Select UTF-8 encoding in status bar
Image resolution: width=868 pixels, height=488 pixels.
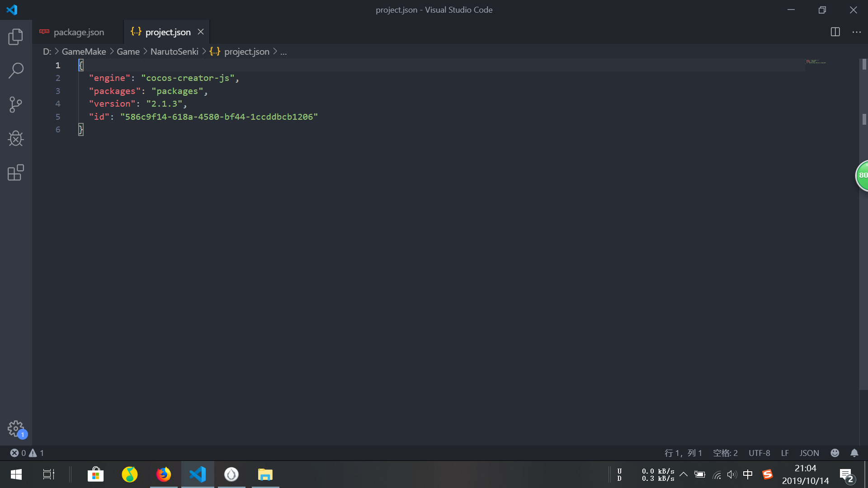pos(759,453)
